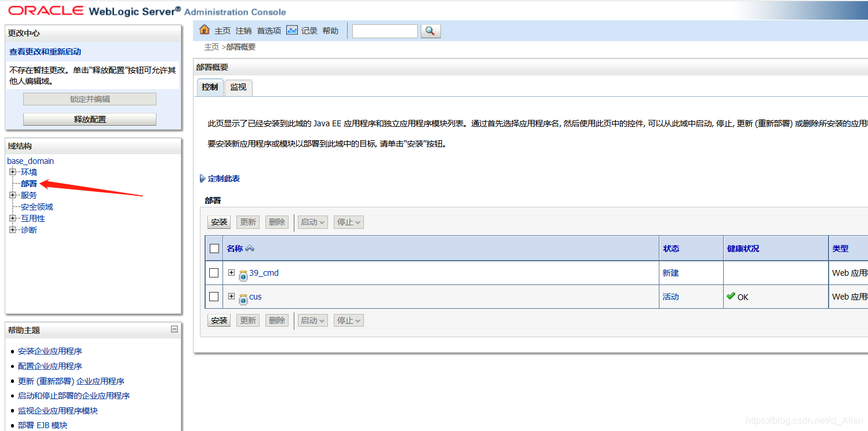This screenshot has width=868, height=431.
Task: Open 帮助 in the toolbar
Action: click(x=330, y=31)
